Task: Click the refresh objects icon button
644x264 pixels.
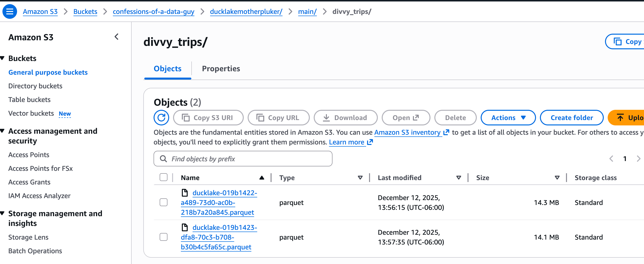Action: pyautogui.click(x=161, y=118)
